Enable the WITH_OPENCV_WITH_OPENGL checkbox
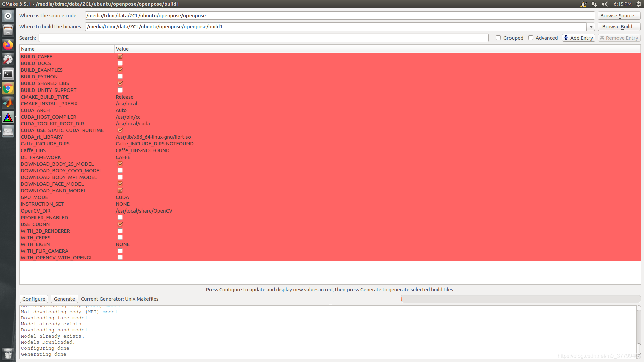The width and height of the screenshot is (644, 362). click(x=120, y=258)
